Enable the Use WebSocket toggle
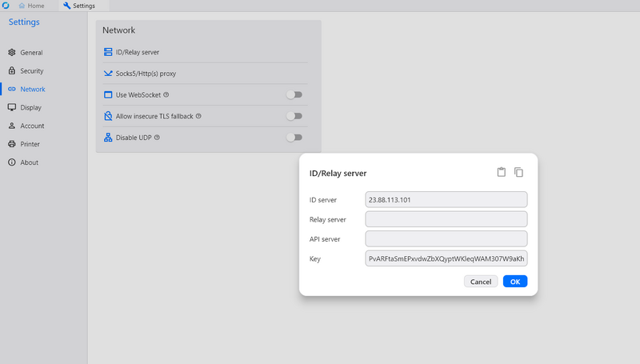The image size is (640, 364). coord(294,94)
